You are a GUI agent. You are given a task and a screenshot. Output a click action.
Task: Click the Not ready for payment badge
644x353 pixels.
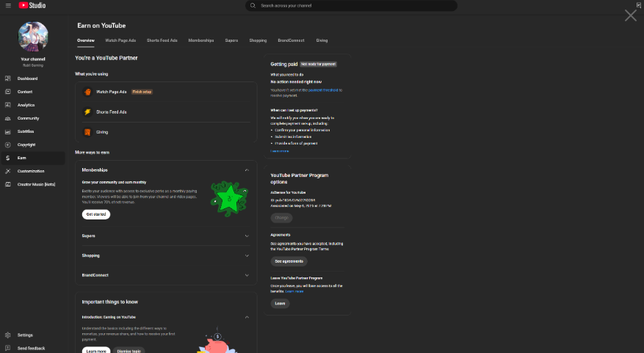(318, 65)
